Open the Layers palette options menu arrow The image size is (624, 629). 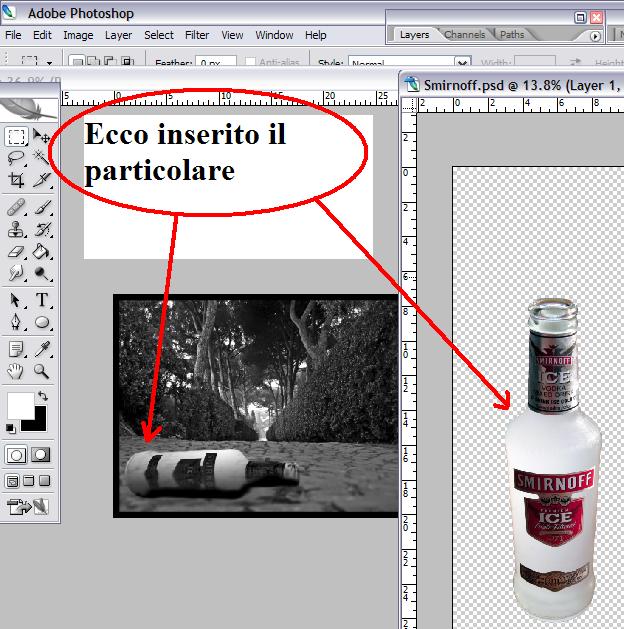595,37
